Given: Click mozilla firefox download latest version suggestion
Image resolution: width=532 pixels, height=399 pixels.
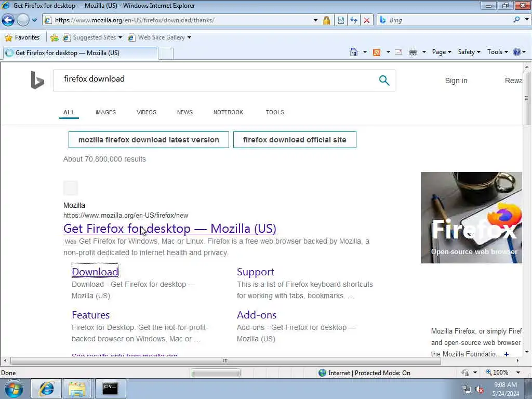Looking at the screenshot, I should [x=149, y=140].
